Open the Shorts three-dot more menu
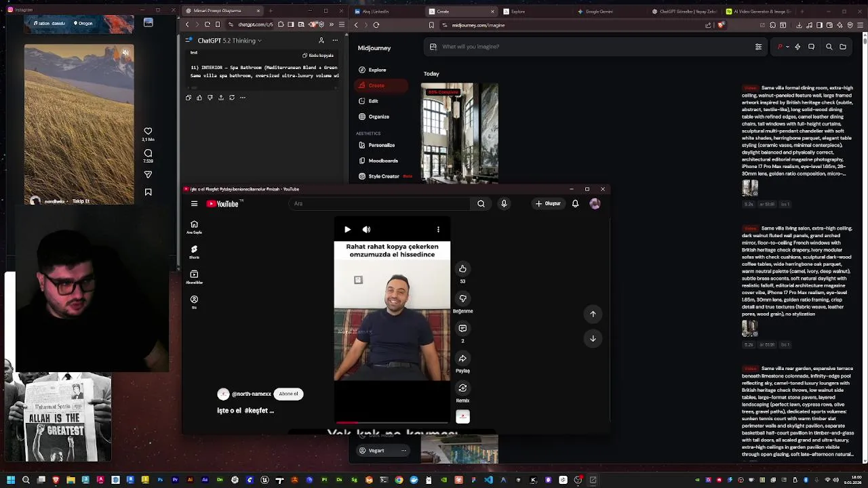The image size is (868, 488). pos(438,230)
